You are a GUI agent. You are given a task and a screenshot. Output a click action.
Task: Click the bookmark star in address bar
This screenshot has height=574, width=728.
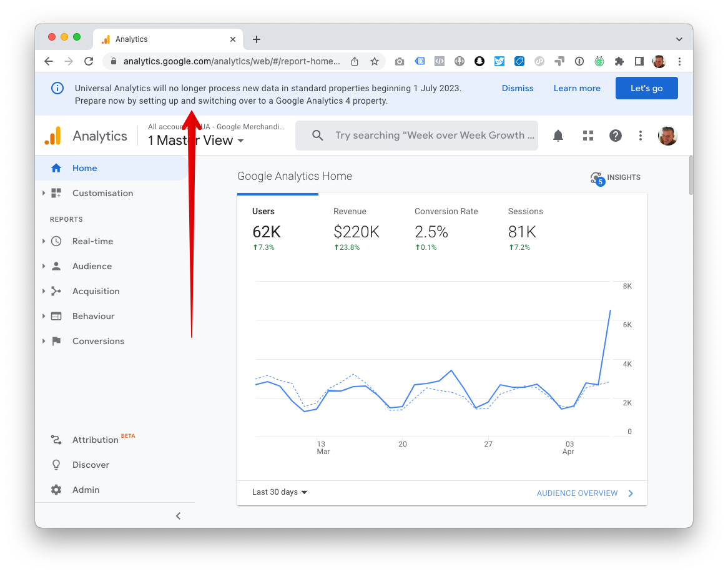point(374,61)
